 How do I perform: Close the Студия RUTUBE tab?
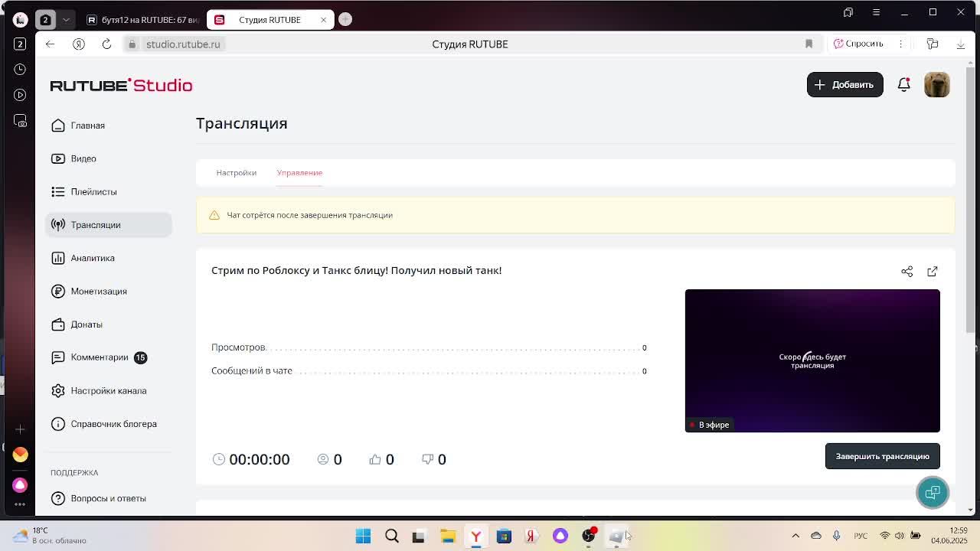coord(323,20)
